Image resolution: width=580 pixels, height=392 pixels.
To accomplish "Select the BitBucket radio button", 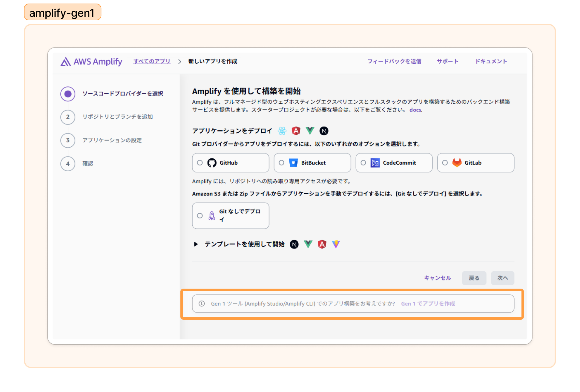I will 281,163.
